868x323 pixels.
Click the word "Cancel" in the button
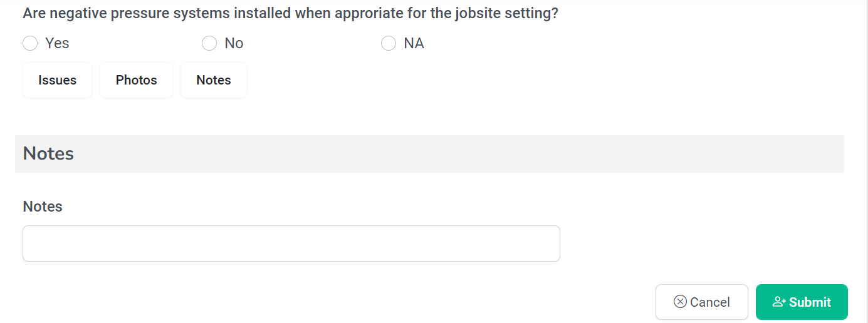pos(710,302)
